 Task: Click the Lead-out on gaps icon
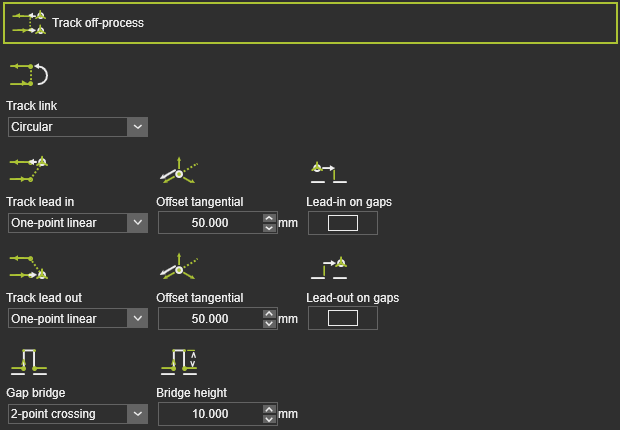[328, 267]
